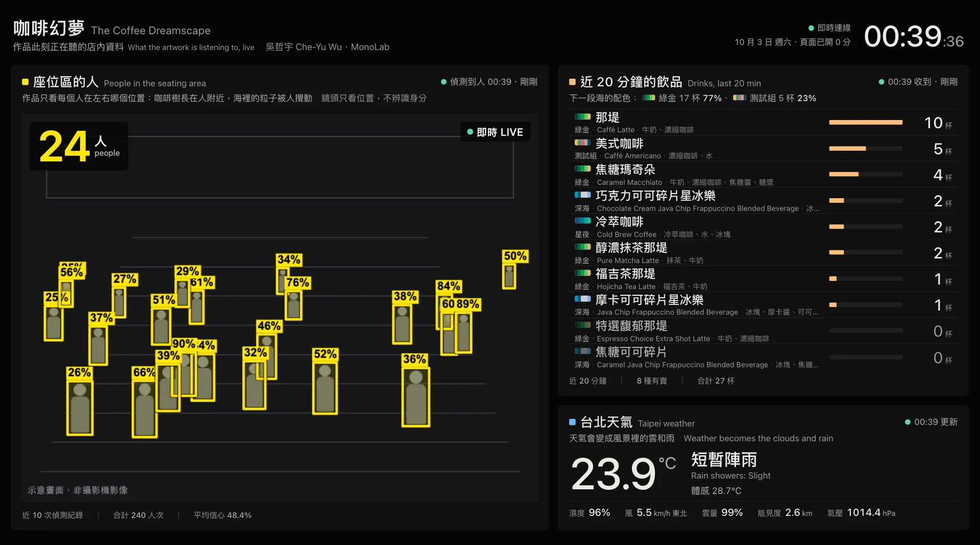Click the 00:39:36 clock display
980x545 pixels.
point(914,37)
